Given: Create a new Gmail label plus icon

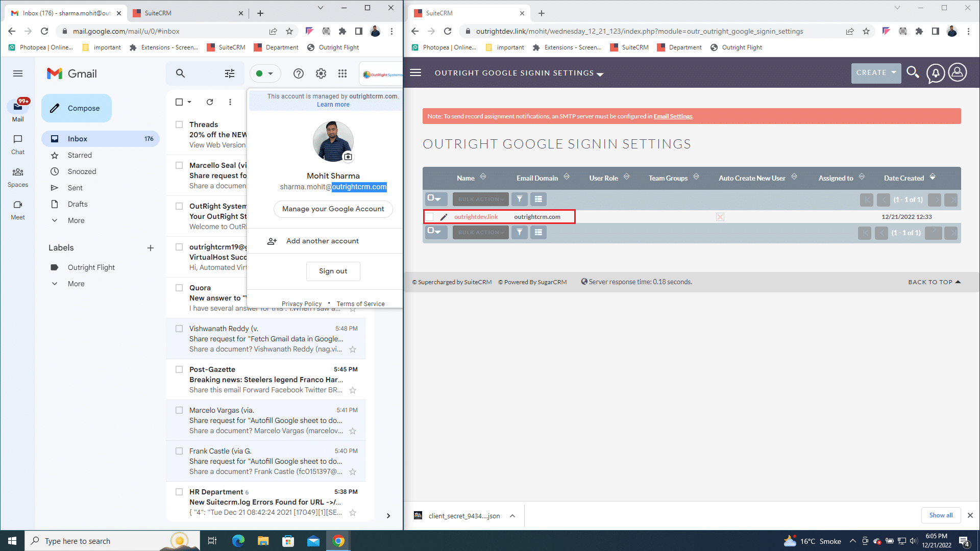Looking at the screenshot, I should pyautogui.click(x=151, y=248).
